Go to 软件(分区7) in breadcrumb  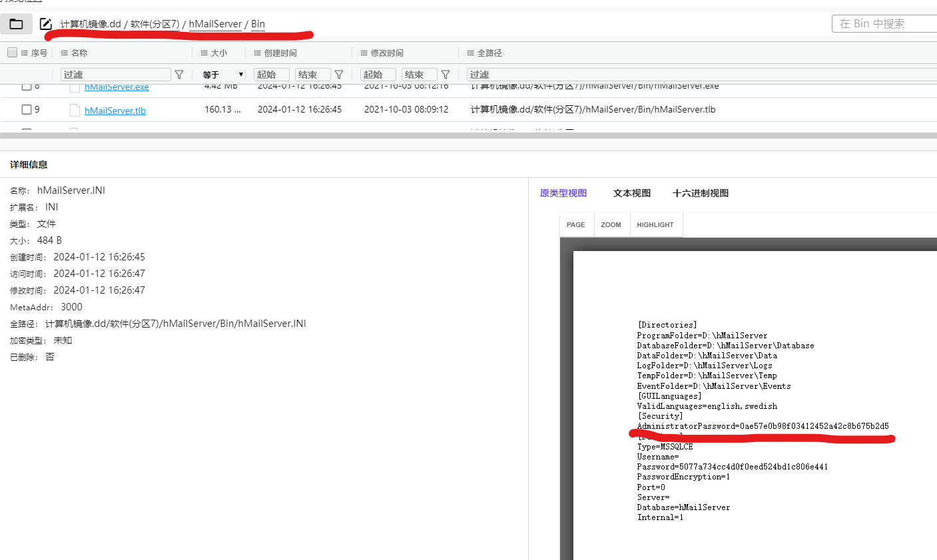[155, 24]
